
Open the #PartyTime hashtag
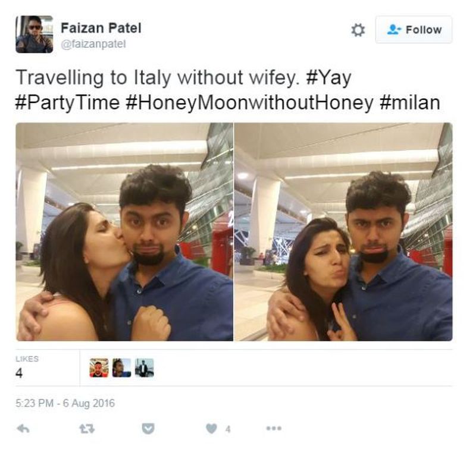pyautogui.click(x=67, y=103)
